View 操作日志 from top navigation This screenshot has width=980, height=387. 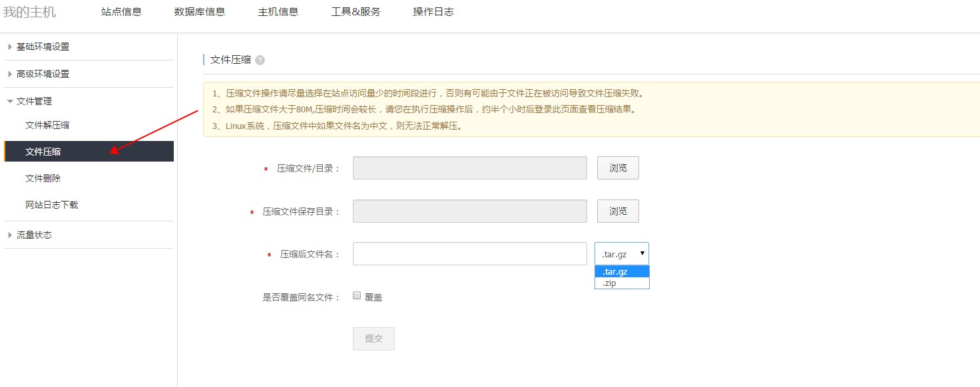[x=433, y=12]
